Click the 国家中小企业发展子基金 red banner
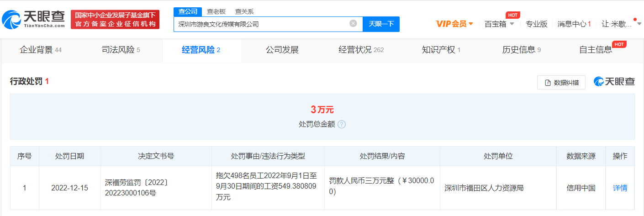 (115, 19)
